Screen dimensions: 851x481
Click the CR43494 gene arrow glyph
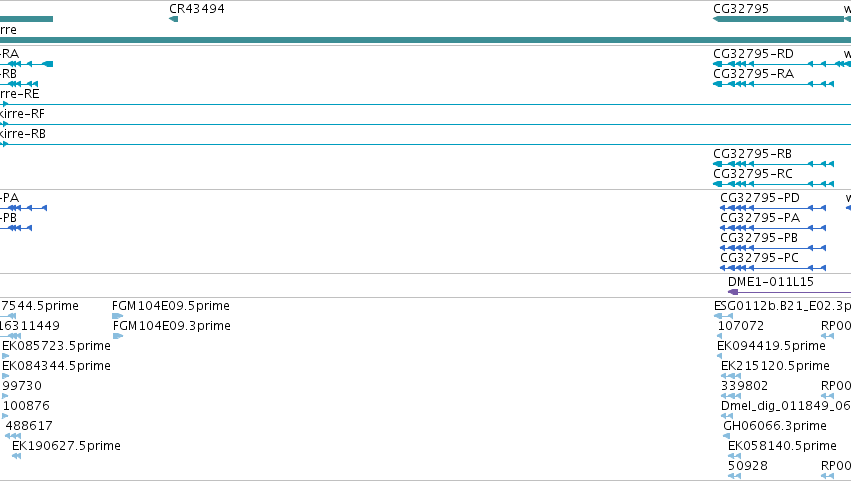pos(174,19)
